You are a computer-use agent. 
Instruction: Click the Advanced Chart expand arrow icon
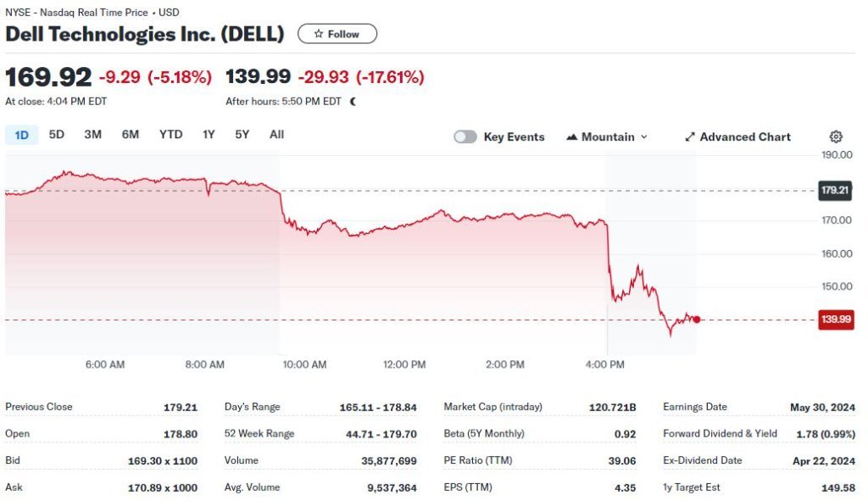click(690, 136)
